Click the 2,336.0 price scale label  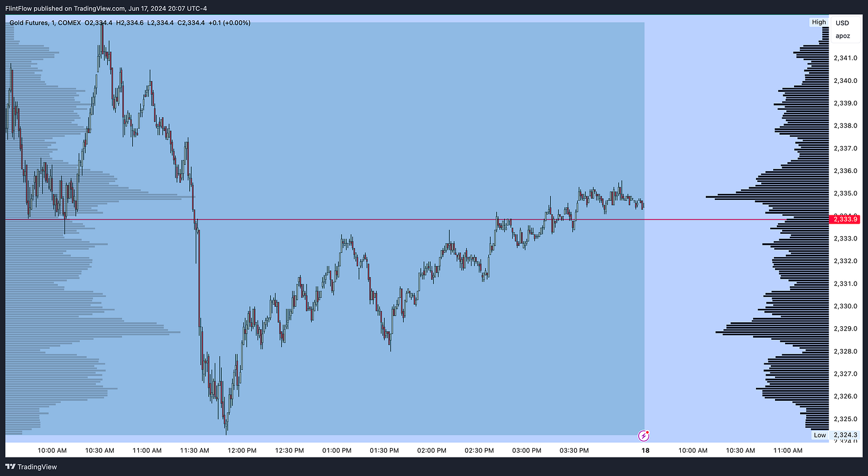(845, 171)
